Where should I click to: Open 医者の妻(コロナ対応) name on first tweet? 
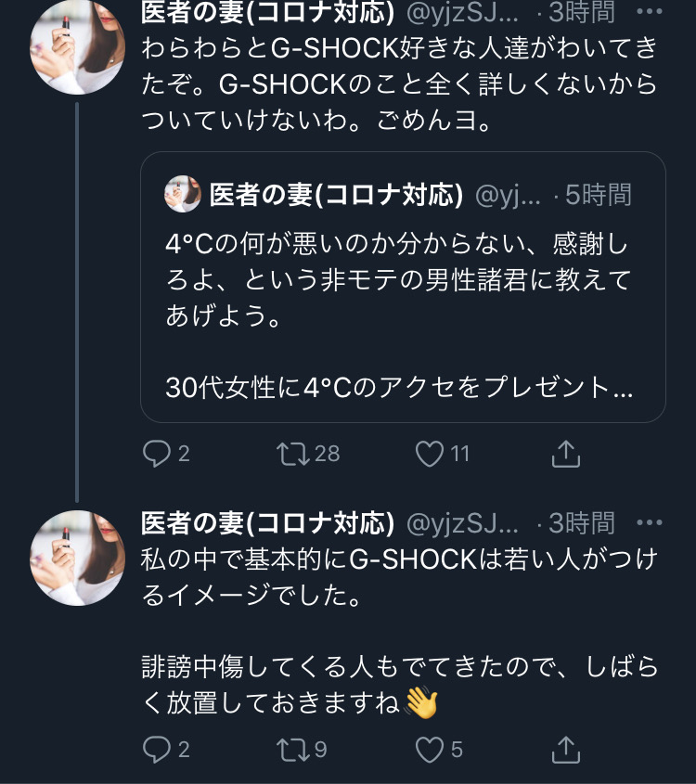point(267,12)
